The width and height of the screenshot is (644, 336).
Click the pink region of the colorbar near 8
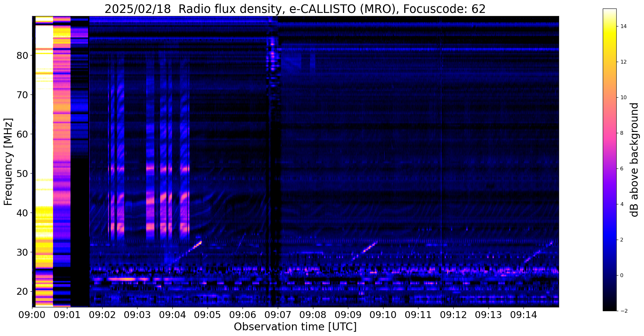click(609, 133)
